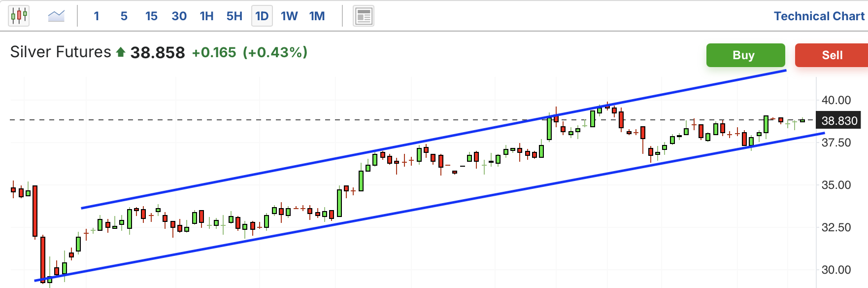Image resolution: width=868 pixels, height=288 pixels.
Task: Click the 38.858 last price value
Action: point(158,52)
